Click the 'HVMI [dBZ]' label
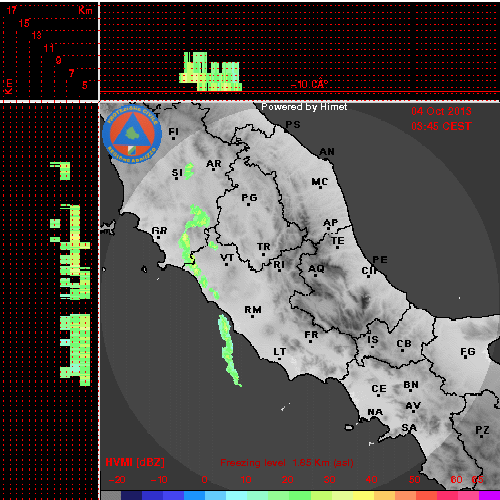 tap(135, 462)
